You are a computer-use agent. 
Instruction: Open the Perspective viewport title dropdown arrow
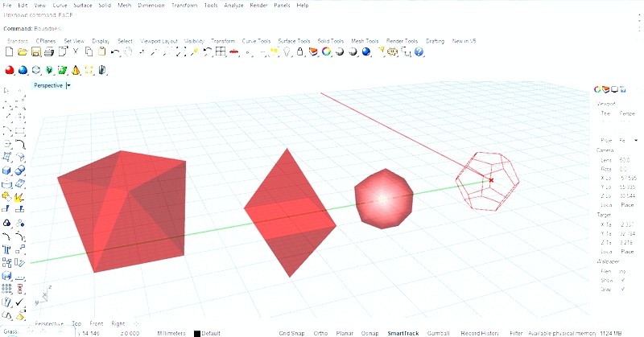point(68,85)
